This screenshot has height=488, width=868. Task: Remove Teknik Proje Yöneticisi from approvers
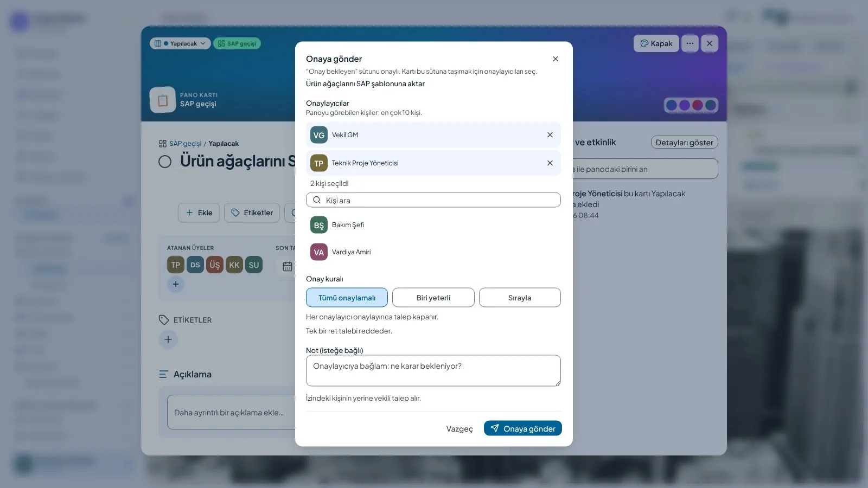550,163
